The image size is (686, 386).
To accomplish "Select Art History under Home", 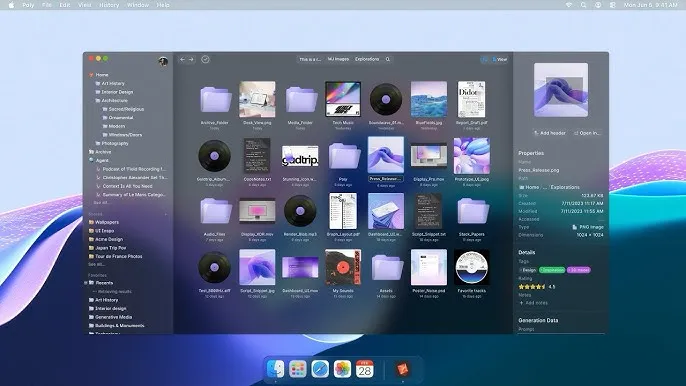I will [x=110, y=83].
